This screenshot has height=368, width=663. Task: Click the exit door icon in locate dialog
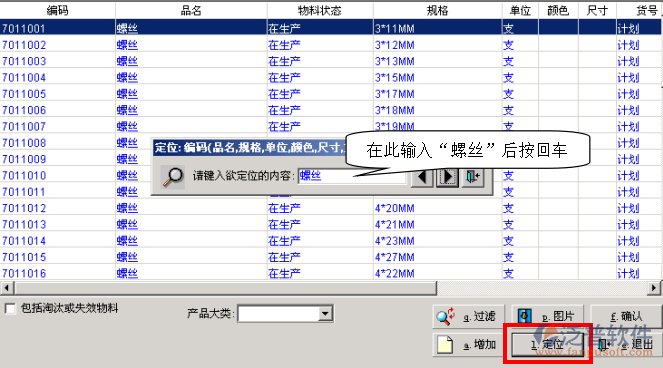(473, 176)
